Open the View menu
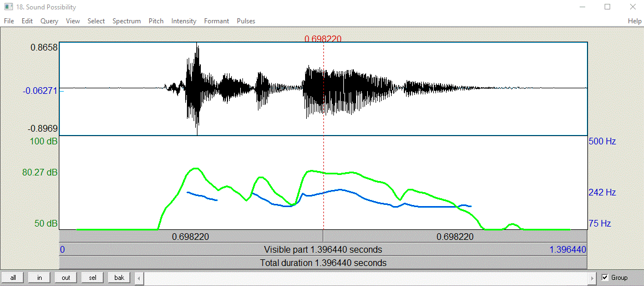 [73, 21]
